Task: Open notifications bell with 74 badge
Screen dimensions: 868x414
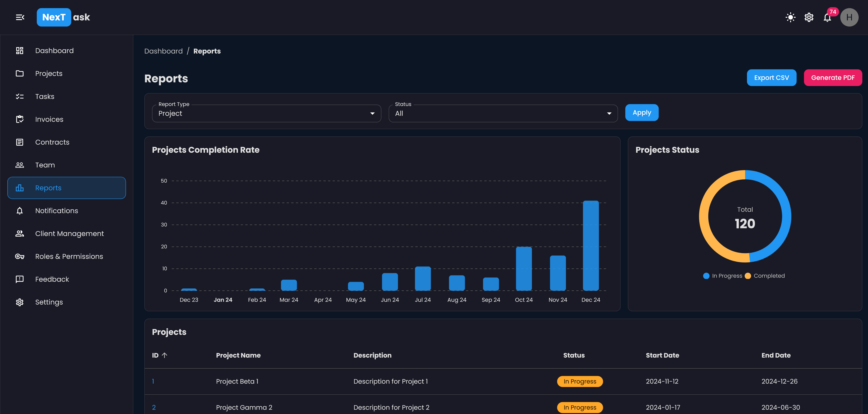Action: pos(827,17)
